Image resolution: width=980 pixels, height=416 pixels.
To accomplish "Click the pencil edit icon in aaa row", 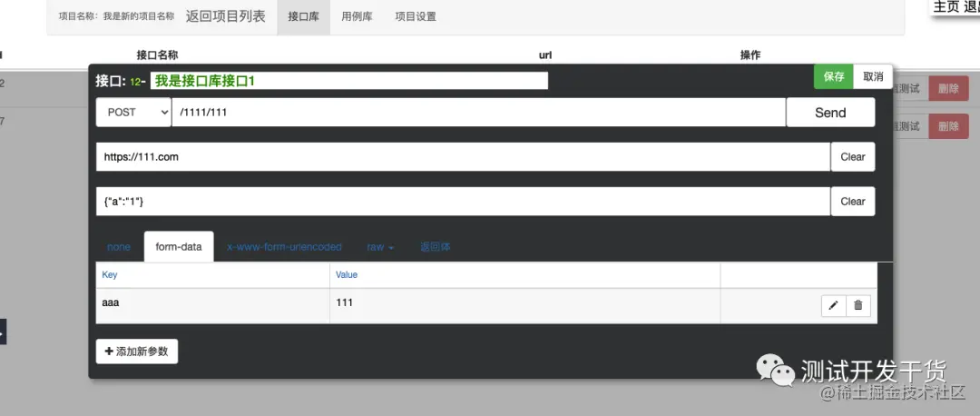I will tap(833, 305).
